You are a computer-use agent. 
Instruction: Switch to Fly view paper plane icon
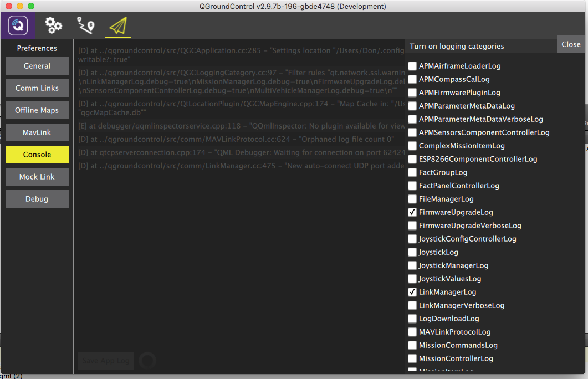click(118, 26)
